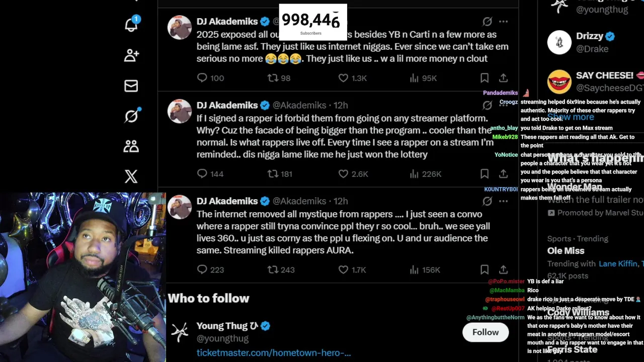The width and height of the screenshot is (644, 362).
Task: Open three-dot menu on 'If I signed' tweet
Action: tap(503, 105)
